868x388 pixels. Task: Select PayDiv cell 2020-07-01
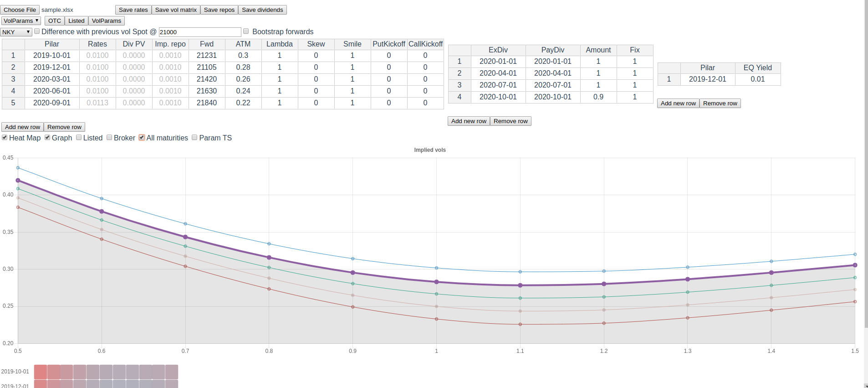click(553, 85)
